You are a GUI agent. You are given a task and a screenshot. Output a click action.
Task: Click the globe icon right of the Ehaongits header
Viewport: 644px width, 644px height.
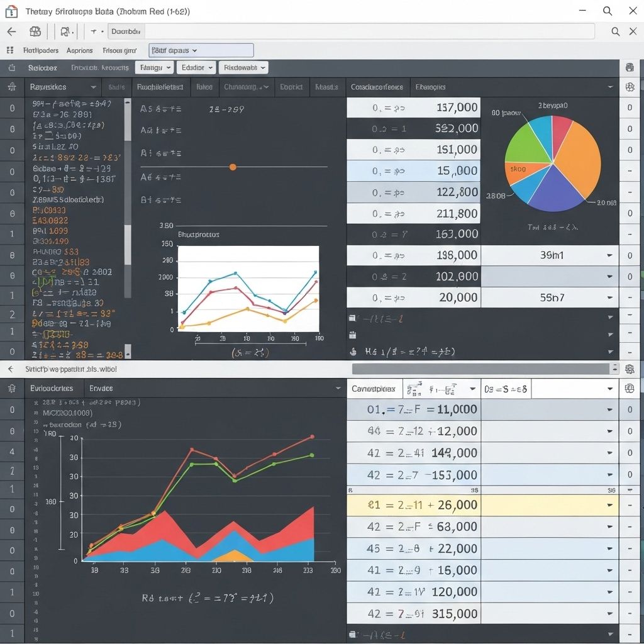[630, 87]
